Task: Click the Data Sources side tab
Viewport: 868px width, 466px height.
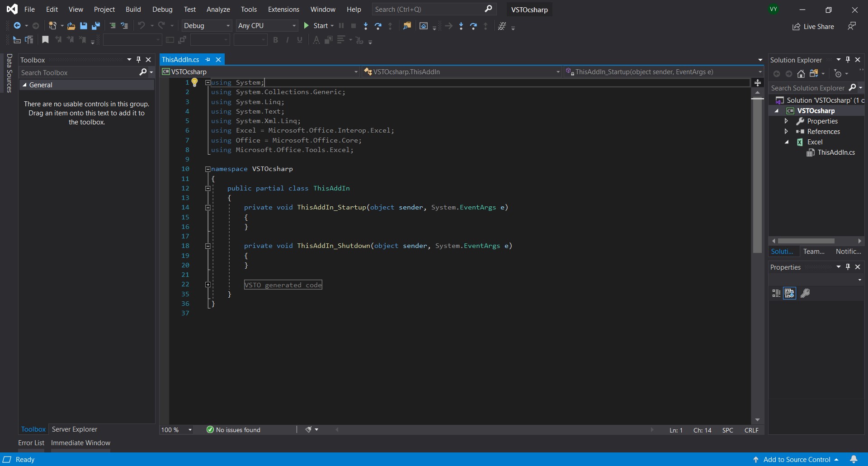Action: [9, 73]
